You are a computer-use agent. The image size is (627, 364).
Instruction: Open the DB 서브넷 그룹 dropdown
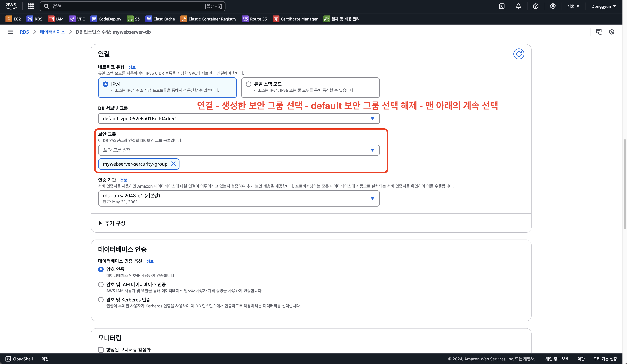[x=239, y=119]
